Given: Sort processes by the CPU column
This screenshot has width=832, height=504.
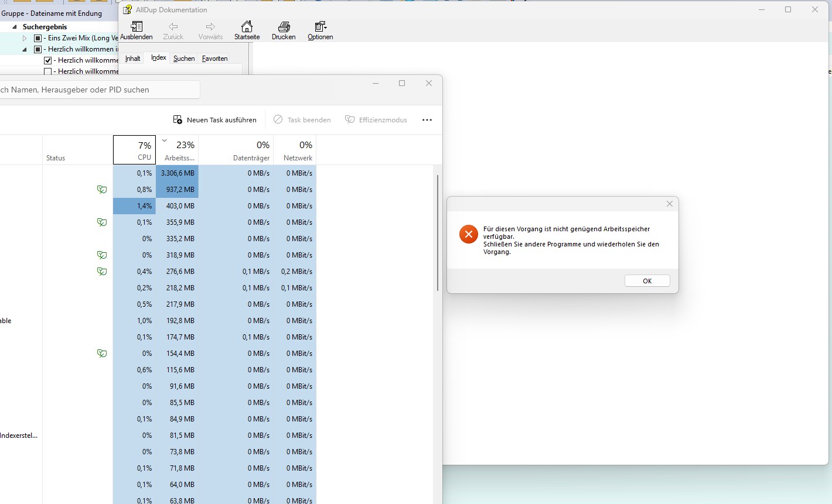Looking at the screenshot, I should tap(134, 150).
